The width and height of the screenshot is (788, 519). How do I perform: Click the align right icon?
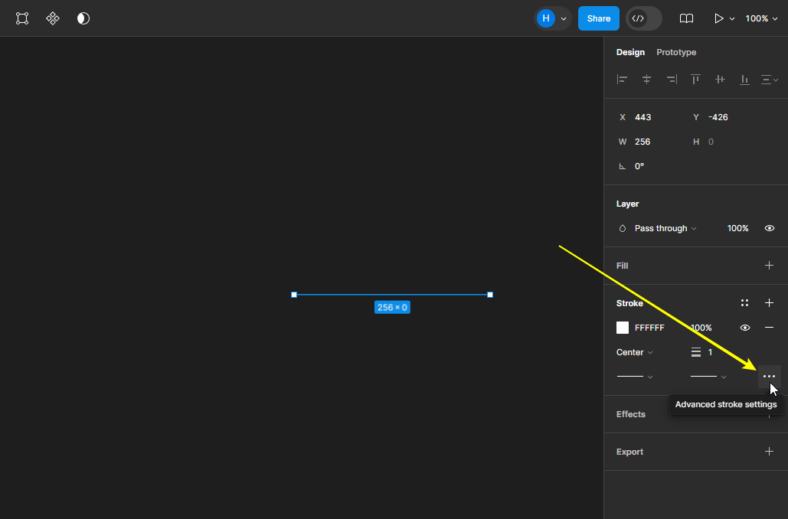click(x=671, y=79)
